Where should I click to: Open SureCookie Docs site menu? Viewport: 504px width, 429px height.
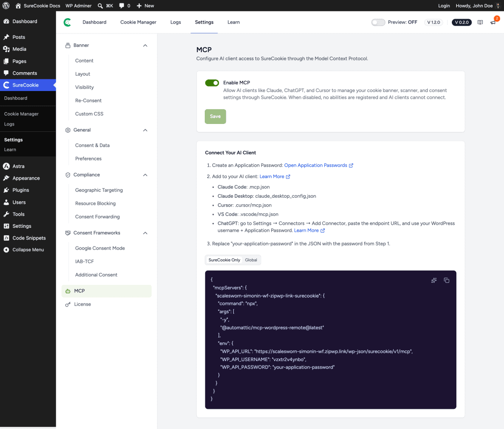pyautogui.click(x=37, y=5)
